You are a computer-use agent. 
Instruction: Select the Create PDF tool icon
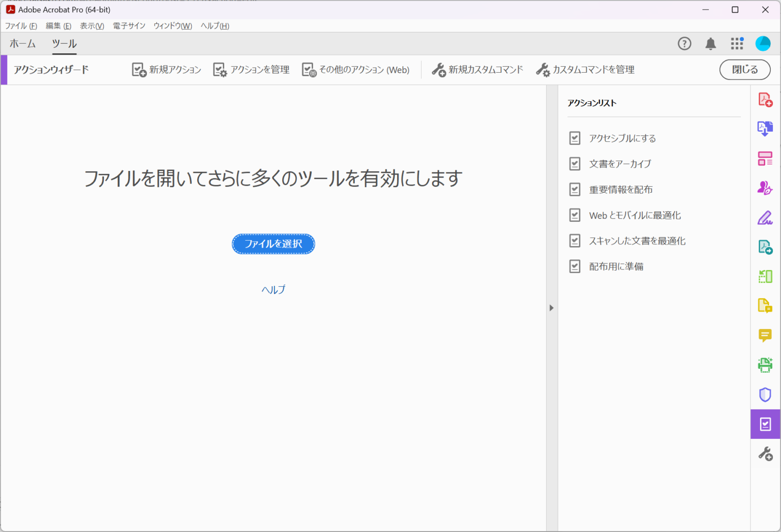click(x=765, y=99)
